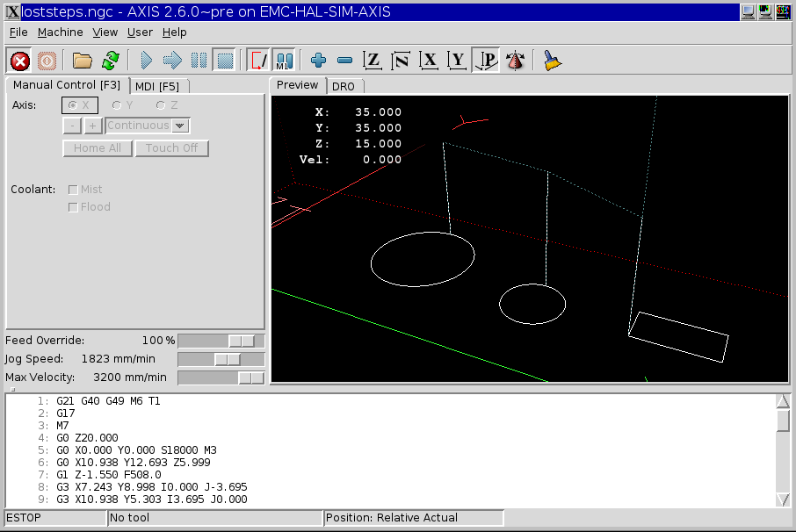Click the Max Velocity slider handle
The width and height of the screenshot is (796, 532).
251,377
